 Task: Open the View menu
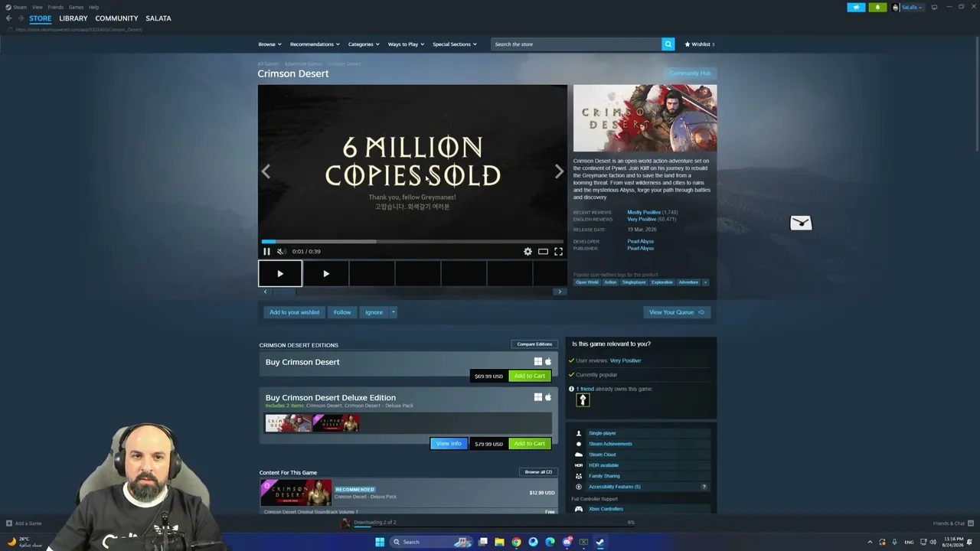(x=37, y=7)
